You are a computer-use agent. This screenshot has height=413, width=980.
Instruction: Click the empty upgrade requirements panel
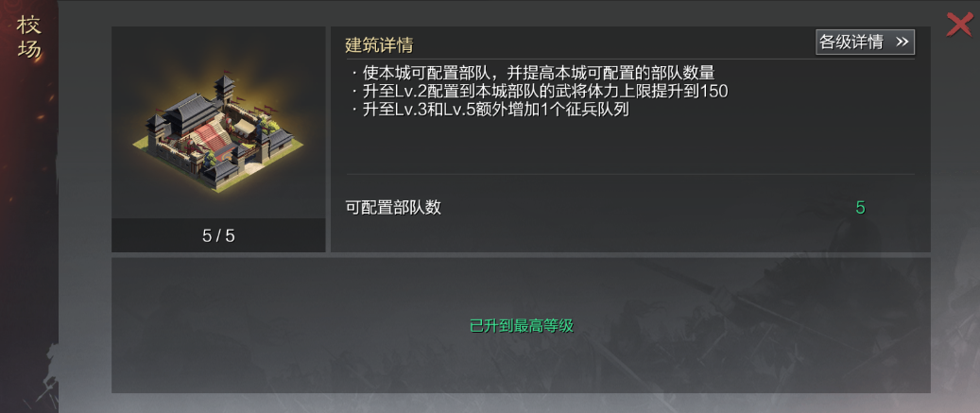click(x=521, y=325)
